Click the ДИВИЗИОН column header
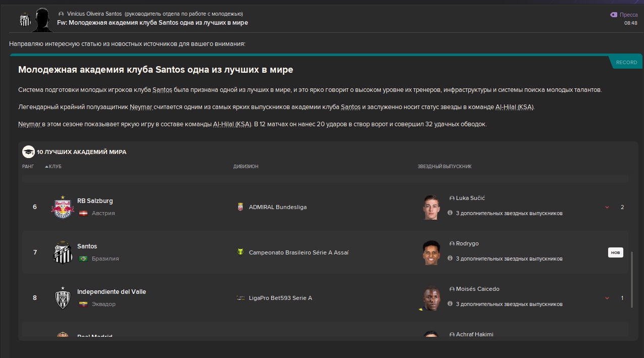Image resolution: width=644 pixels, height=358 pixels. [x=245, y=167]
